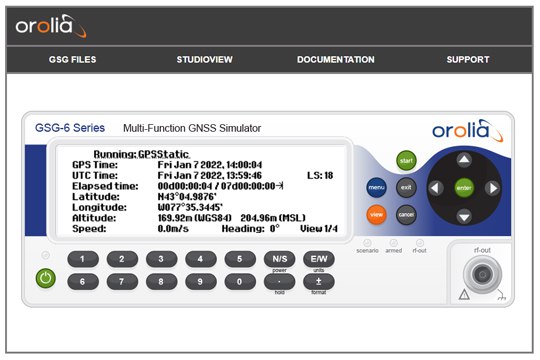Click 'Running: GPSStatic' status text
Viewport: 540px width, 360px height.
coord(142,154)
